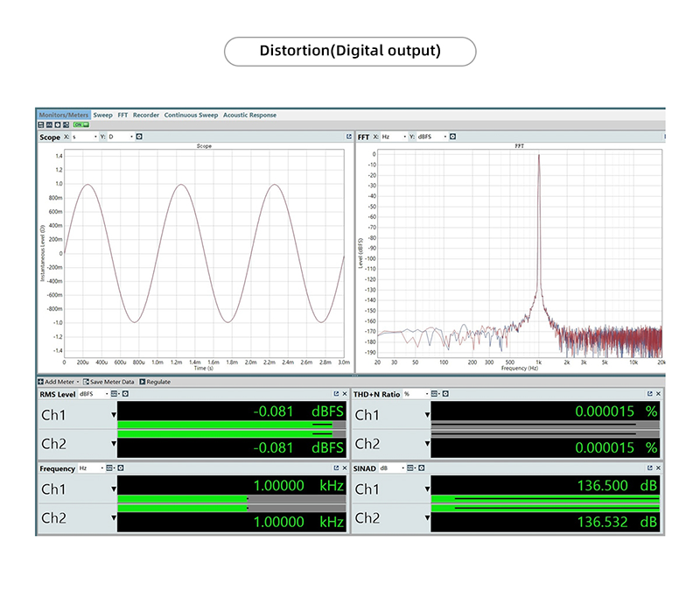Click Ch1 Frequency green meter bar
700x591 pixels.
(182, 499)
